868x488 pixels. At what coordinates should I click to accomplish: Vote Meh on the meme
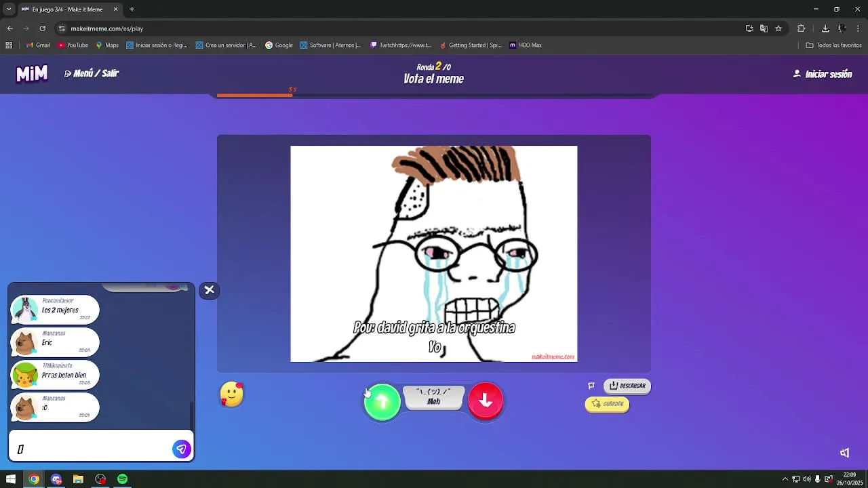coord(434,398)
